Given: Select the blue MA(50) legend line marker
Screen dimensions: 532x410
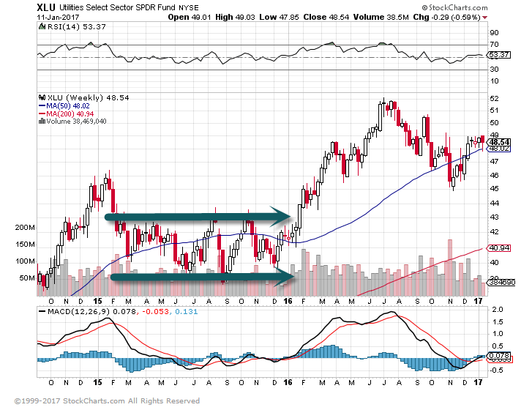Looking at the screenshot, I should tap(42, 106).
